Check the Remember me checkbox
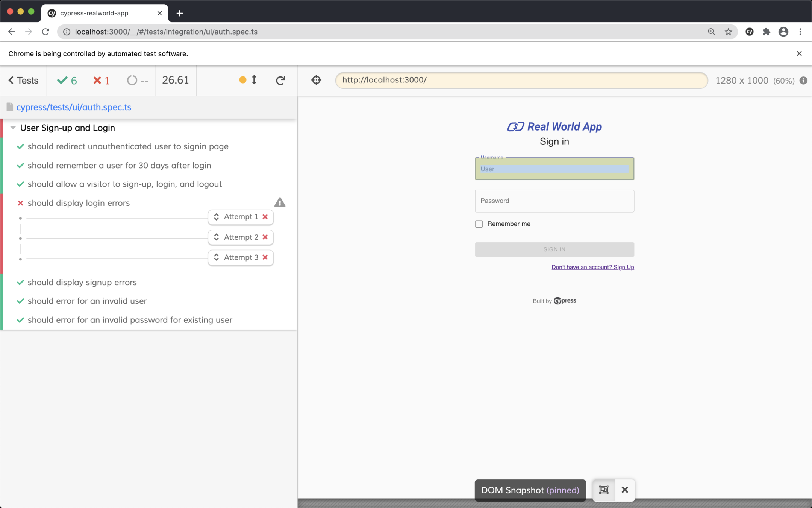This screenshot has width=812, height=508. [x=479, y=224]
